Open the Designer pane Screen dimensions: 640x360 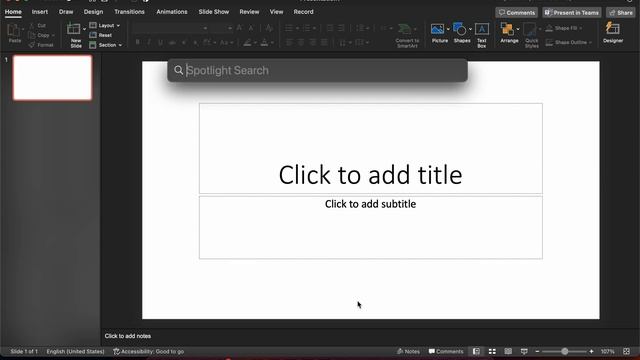[x=613, y=33]
